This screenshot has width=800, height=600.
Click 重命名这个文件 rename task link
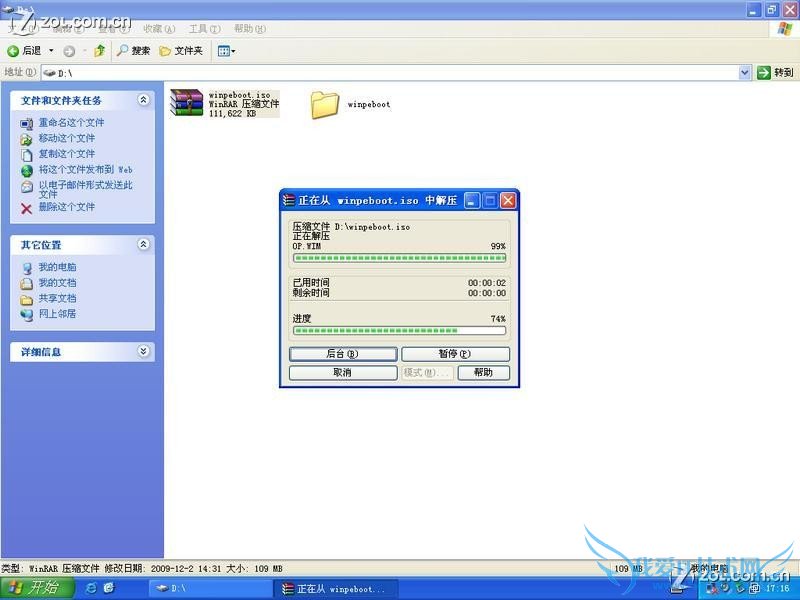pyautogui.click(x=71, y=123)
